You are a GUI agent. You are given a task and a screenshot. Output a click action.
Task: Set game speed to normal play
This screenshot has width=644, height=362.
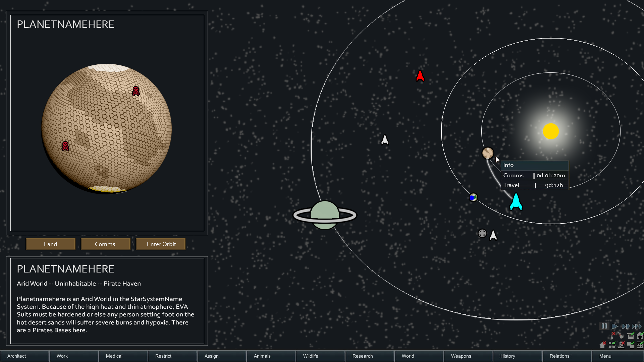[615, 326]
